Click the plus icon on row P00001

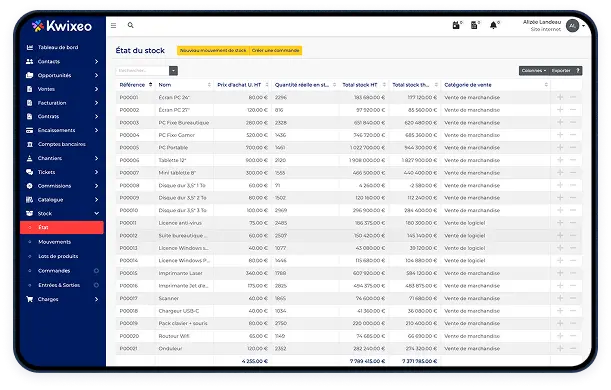click(x=560, y=97)
